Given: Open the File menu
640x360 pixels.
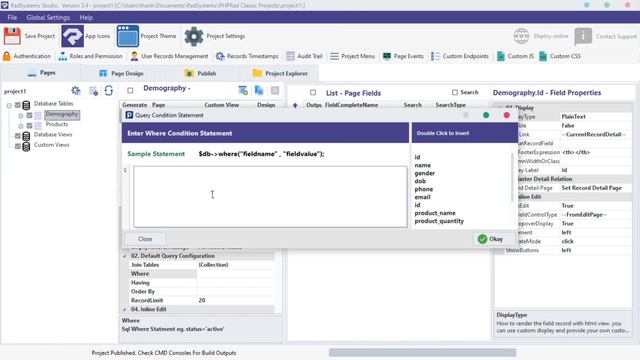Looking at the screenshot, I should tap(12, 18).
